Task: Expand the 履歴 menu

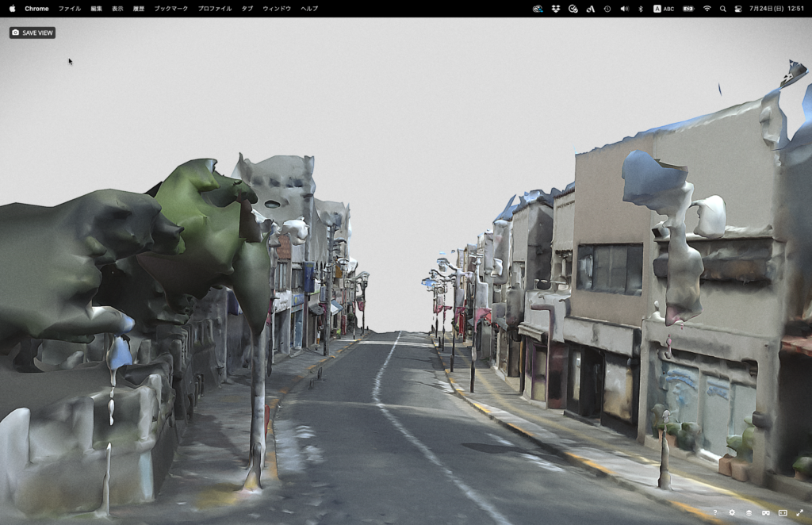Action: [x=139, y=9]
